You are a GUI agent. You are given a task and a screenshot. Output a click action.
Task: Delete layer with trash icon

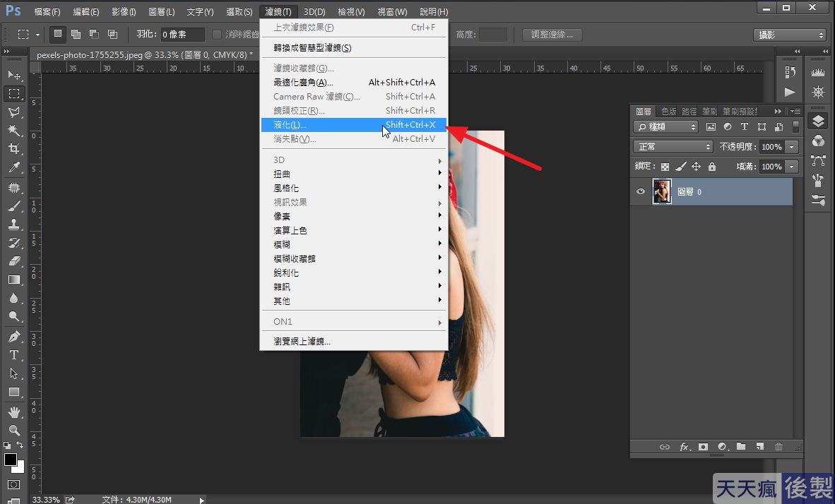[778, 447]
